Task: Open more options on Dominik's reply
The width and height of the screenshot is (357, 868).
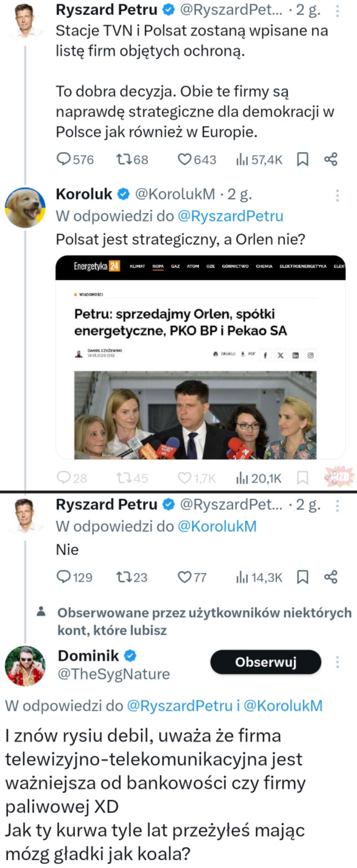Action: pos(337,662)
